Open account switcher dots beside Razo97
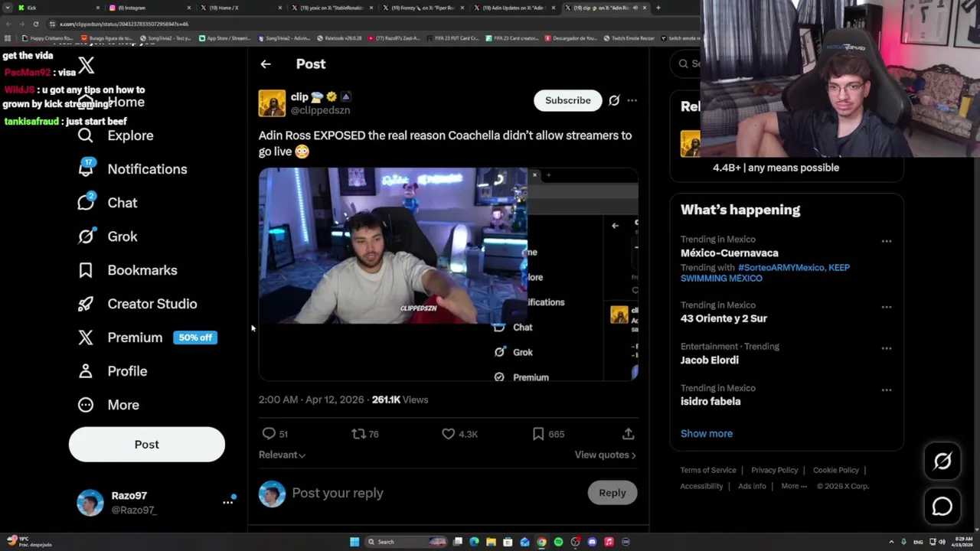This screenshot has width=980, height=551. [x=227, y=502]
